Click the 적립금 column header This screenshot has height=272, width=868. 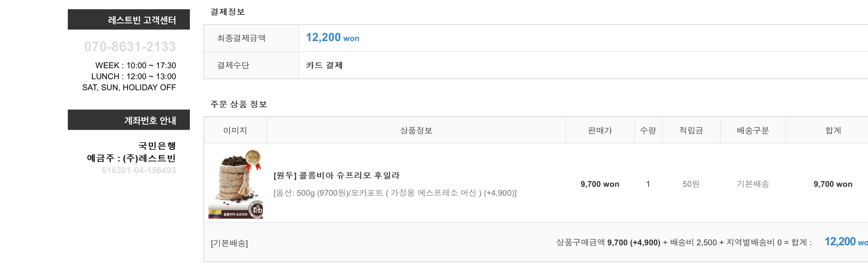(691, 130)
